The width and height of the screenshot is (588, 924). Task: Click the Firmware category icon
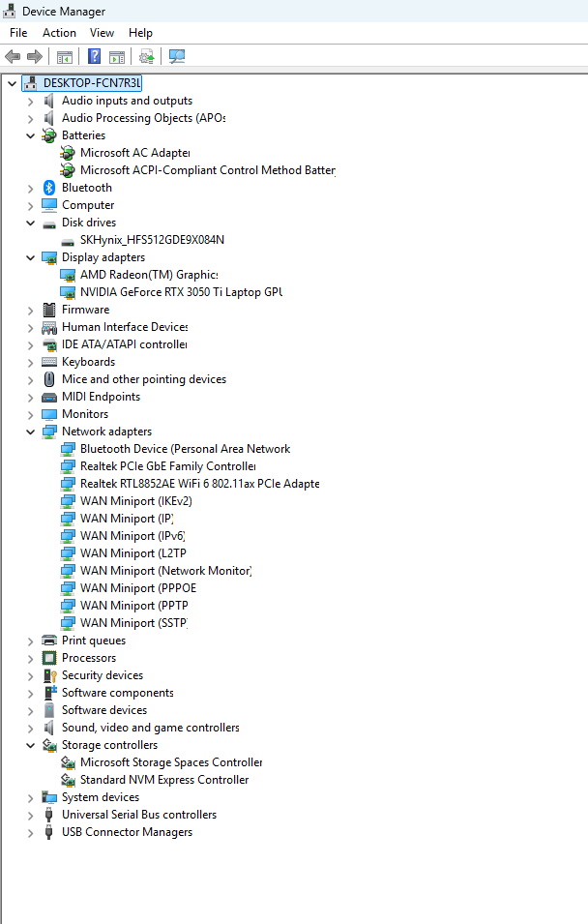[x=49, y=310]
